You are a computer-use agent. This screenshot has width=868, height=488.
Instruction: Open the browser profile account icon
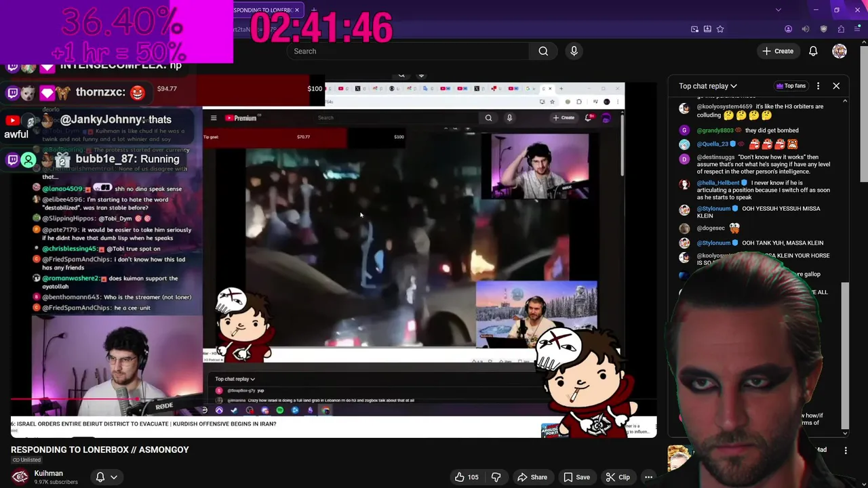[788, 29]
